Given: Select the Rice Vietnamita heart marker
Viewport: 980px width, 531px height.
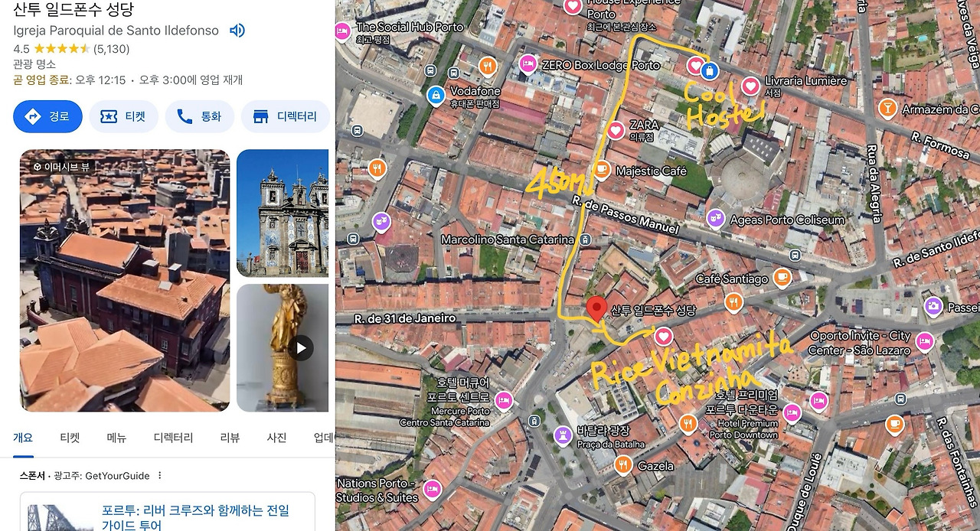Looking at the screenshot, I should coord(663,336).
